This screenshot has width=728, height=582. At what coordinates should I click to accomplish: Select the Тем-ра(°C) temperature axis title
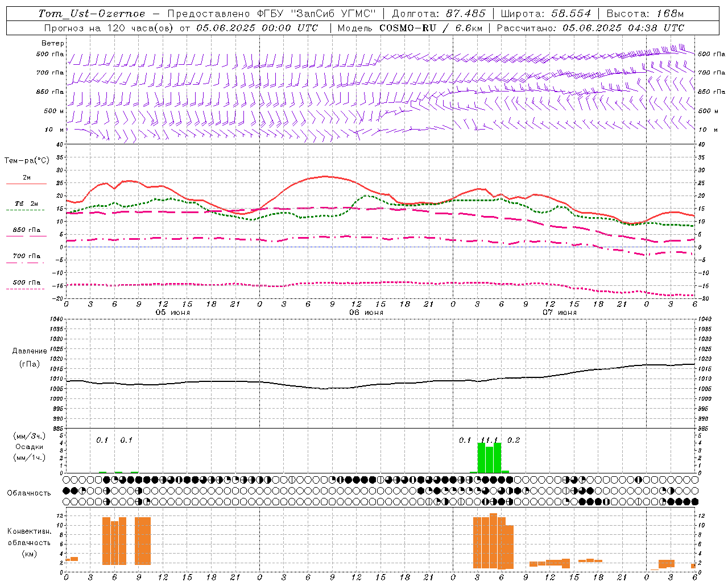[x=27, y=161]
